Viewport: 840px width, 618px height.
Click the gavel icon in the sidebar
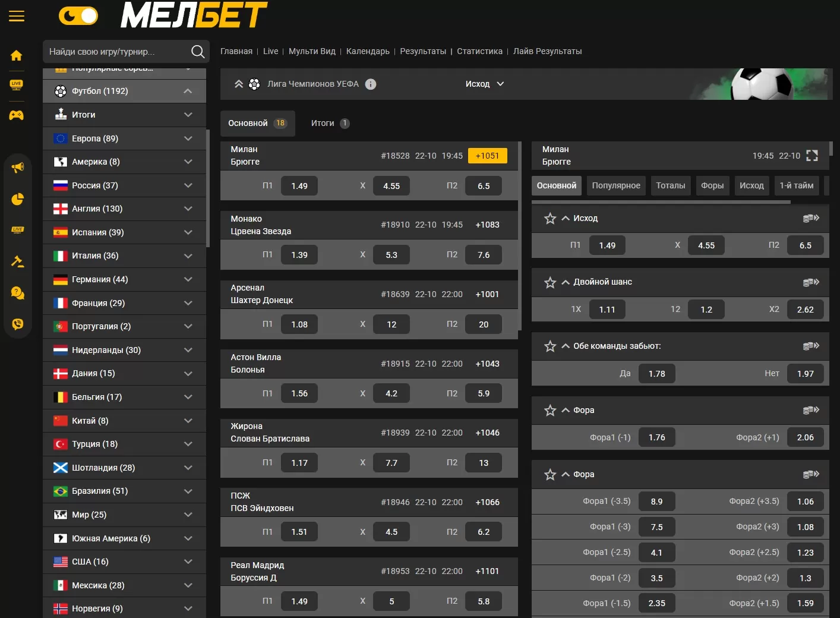18,261
